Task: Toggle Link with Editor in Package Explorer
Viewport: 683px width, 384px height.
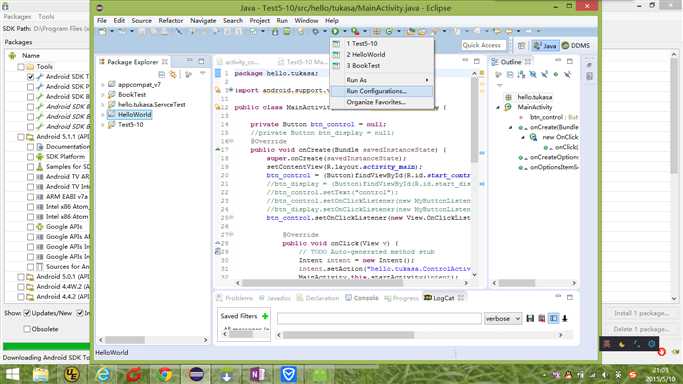Action: tap(173, 74)
